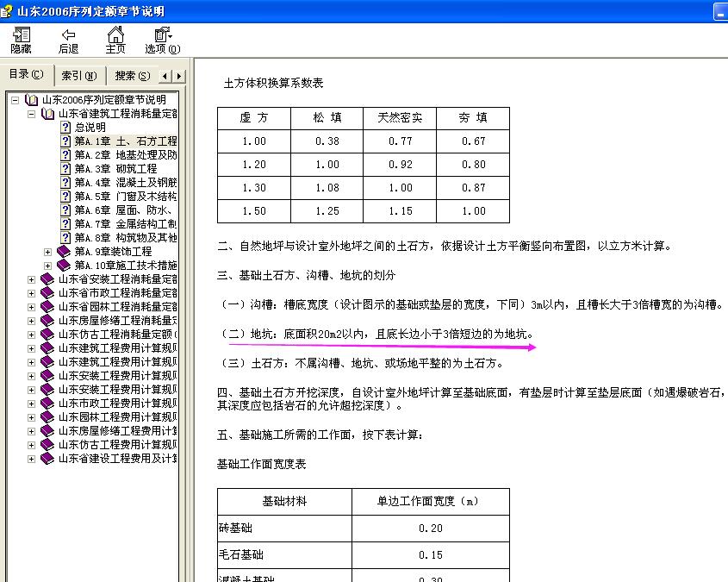Go to Home (主页) icon

(x=115, y=34)
